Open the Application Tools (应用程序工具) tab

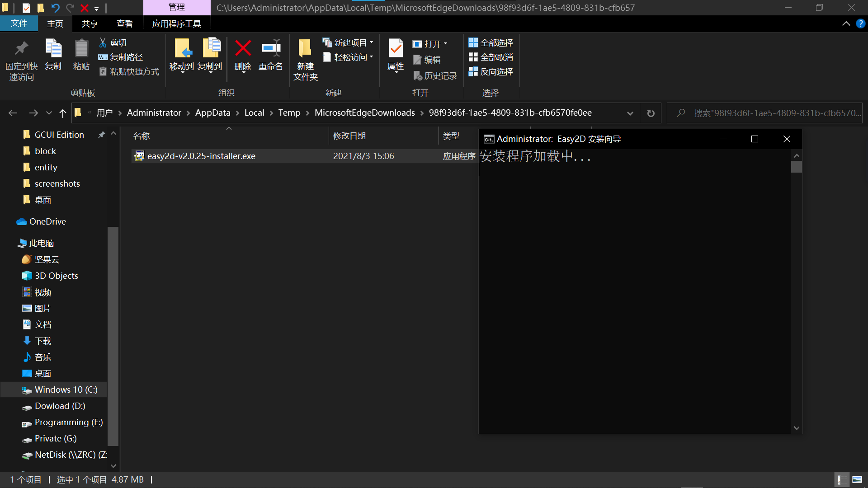click(176, 23)
